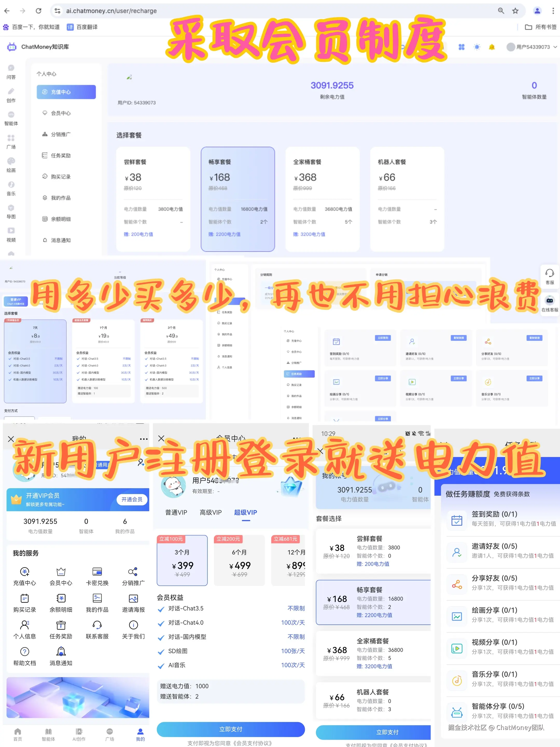The width and height of the screenshot is (560, 747).
Task: Tap the 卡密兑换 card icon
Action: pyautogui.click(x=97, y=572)
